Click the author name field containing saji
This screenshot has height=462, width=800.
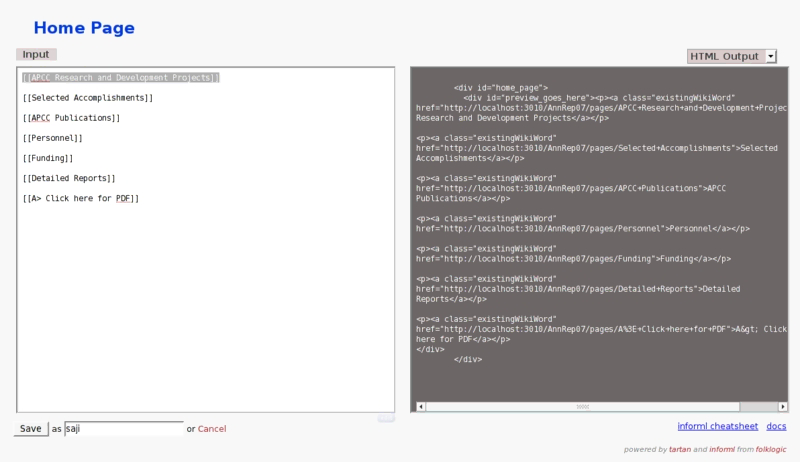pyautogui.click(x=124, y=428)
